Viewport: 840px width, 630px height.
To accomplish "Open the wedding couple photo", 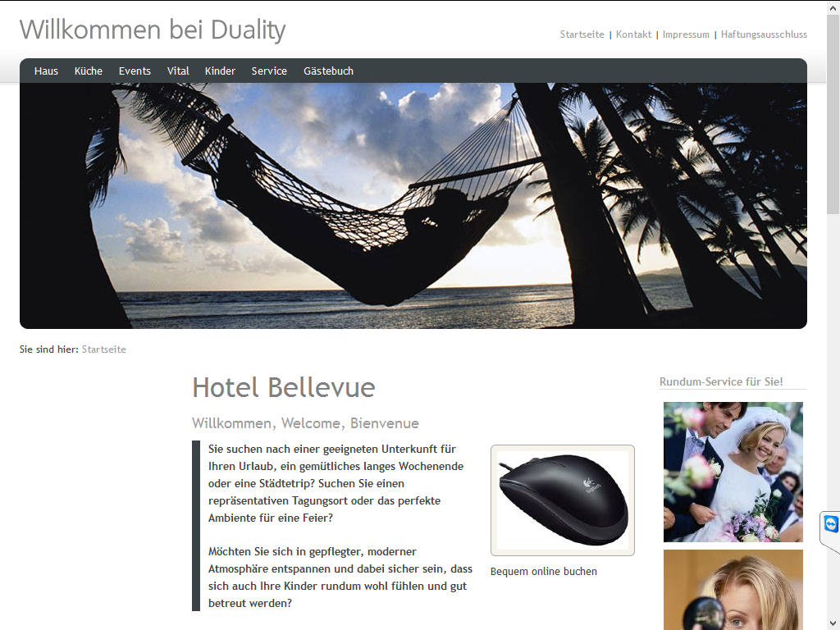I will pyautogui.click(x=733, y=472).
